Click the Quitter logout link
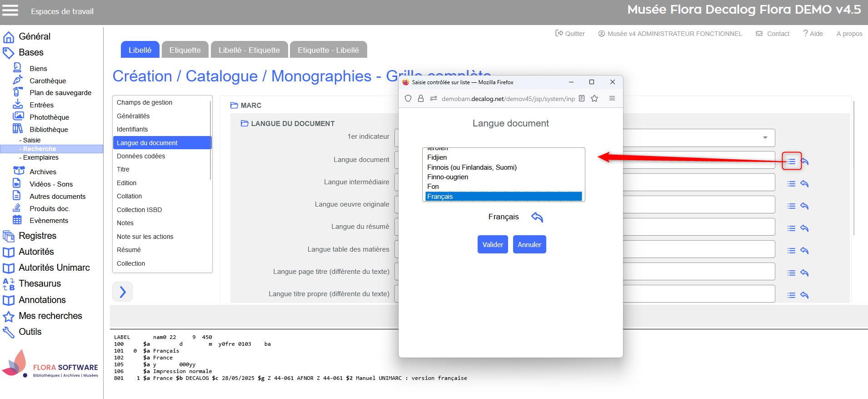 coord(570,34)
